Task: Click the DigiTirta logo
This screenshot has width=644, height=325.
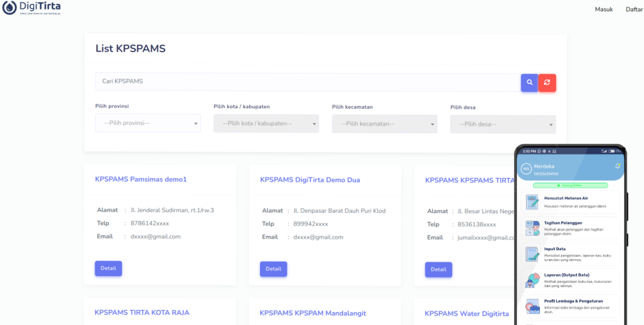Action: (x=32, y=9)
